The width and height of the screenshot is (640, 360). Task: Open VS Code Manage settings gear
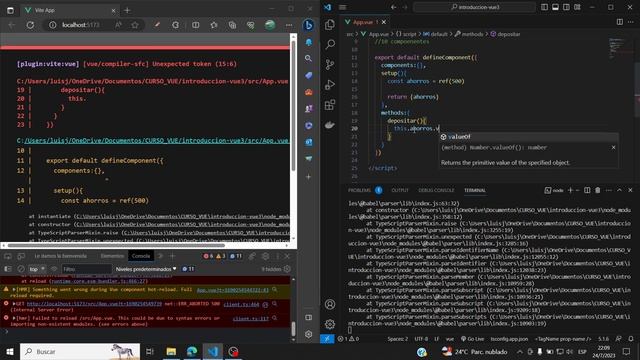click(x=330, y=324)
